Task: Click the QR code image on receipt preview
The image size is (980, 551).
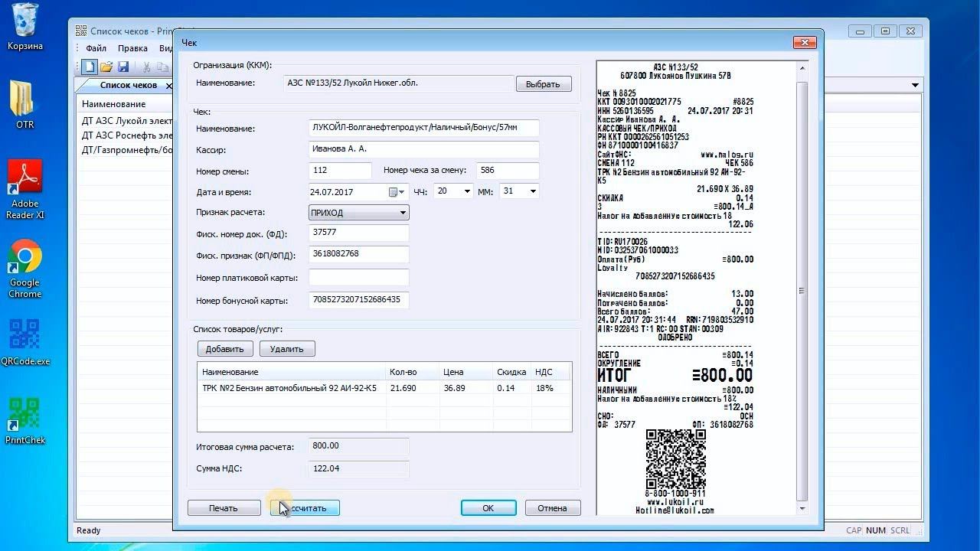Action: 675,458
